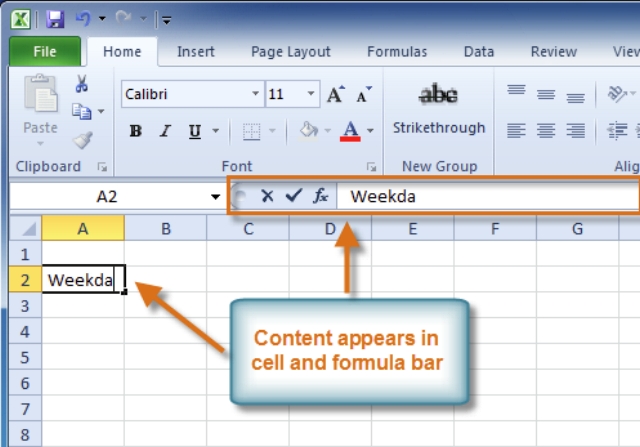Viewport: 640px width, 447px height.
Task: Set Bottom Align vertical alignment
Action: click(575, 96)
